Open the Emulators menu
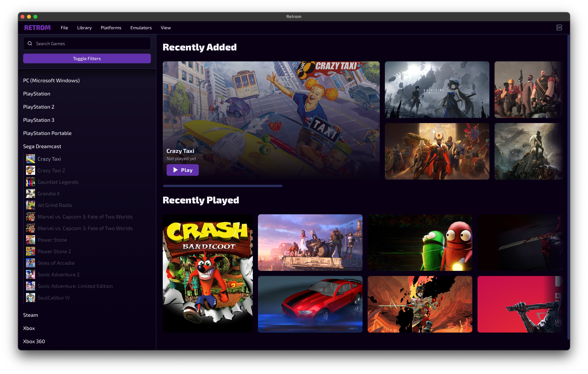The image size is (588, 374). (x=141, y=28)
